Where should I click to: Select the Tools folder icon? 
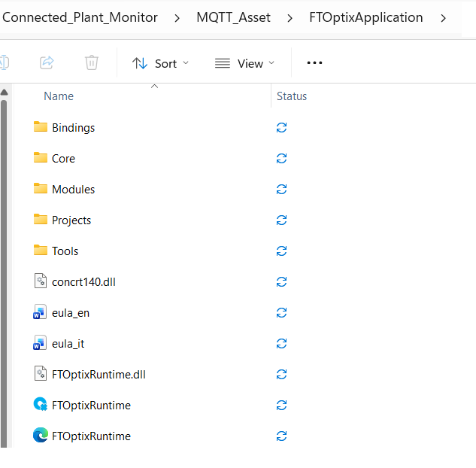coord(41,251)
